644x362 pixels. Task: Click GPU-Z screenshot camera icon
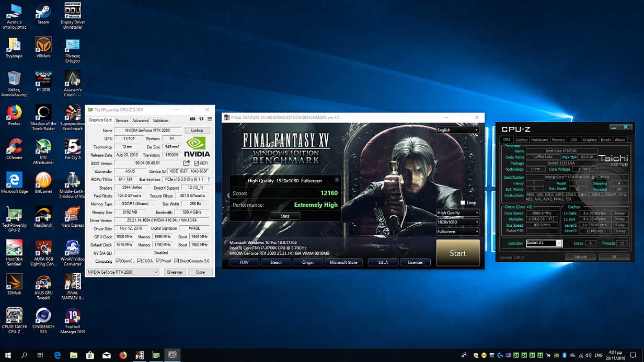192,120
